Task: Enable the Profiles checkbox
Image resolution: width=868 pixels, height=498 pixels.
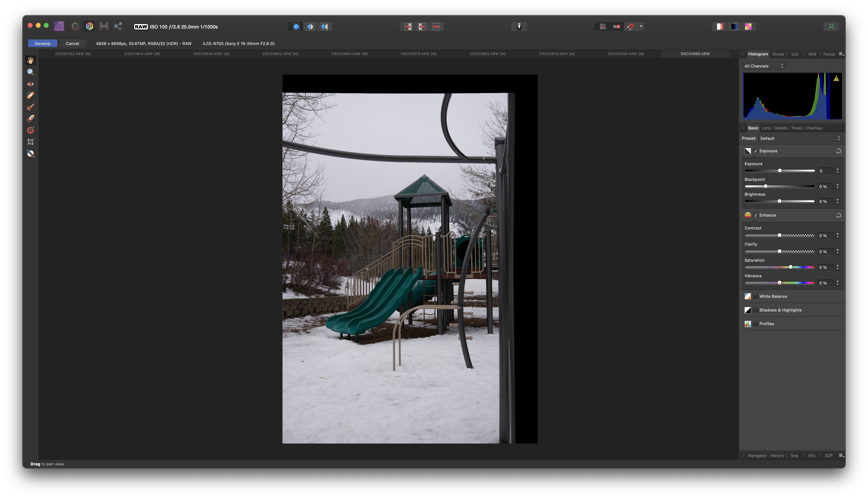Action: coord(756,324)
